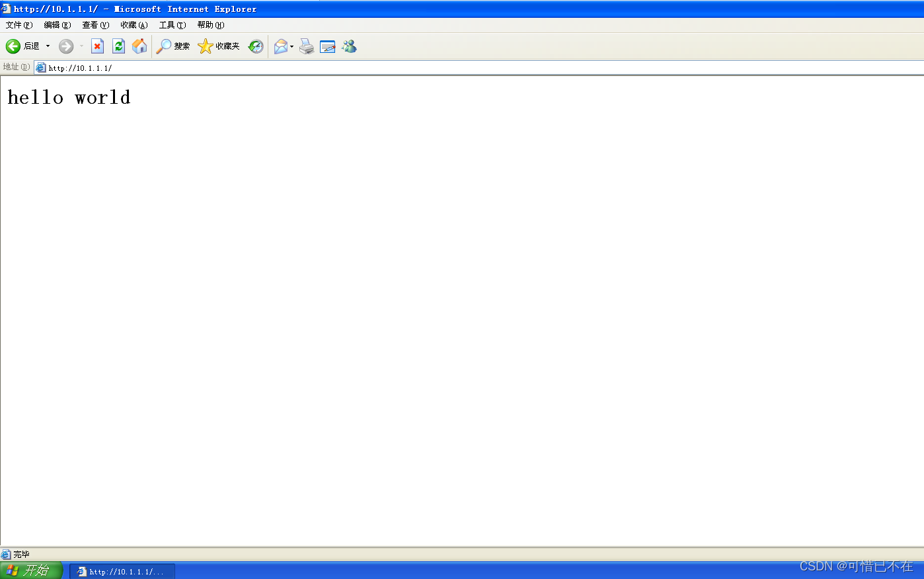
Task: Click the Stop (red X) toolbar icon
Action: pos(97,46)
